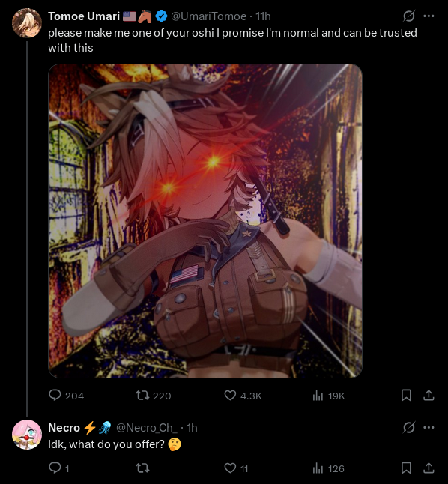The image size is (448, 484).
Task: Open the @Necro_Ch_ handle link
Action: pos(147,428)
